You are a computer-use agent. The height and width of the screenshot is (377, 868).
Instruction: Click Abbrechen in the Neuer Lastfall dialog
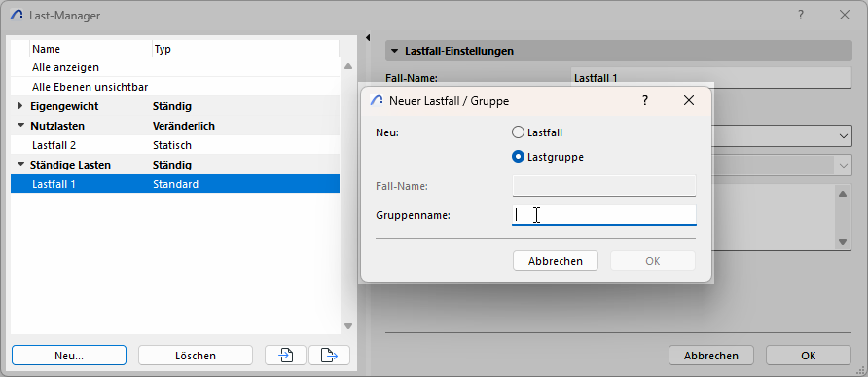tap(556, 260)
